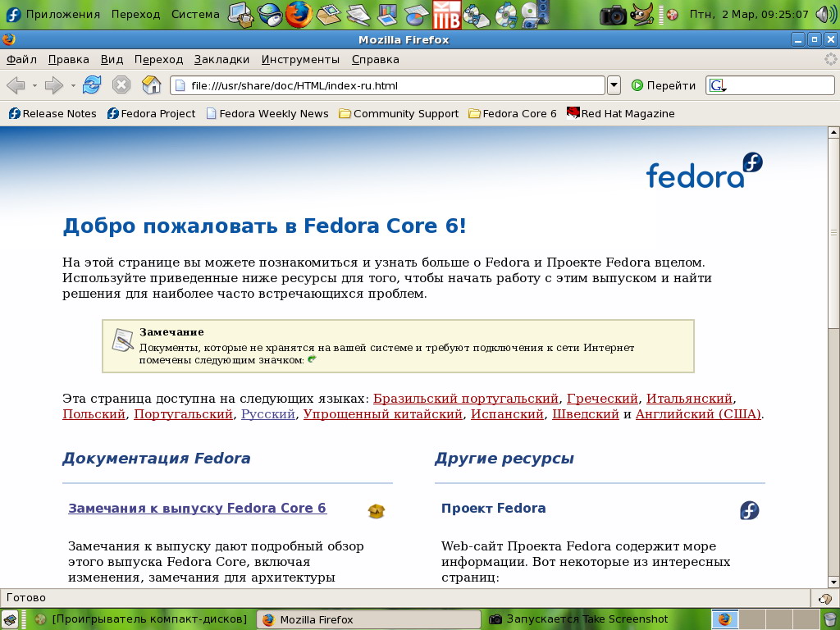Screen dimensions: 840x630
Task: Launch the spreadsheet chart panel icon
Action: (x=416, y=15)
